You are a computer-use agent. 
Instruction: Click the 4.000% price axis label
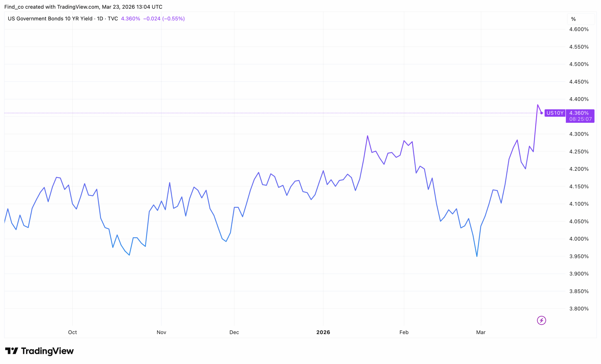click(x=579, y=239)
